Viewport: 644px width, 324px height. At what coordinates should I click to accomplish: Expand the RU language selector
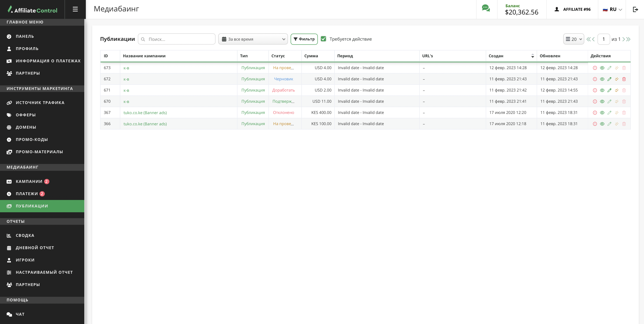click(x=612, y=9)
